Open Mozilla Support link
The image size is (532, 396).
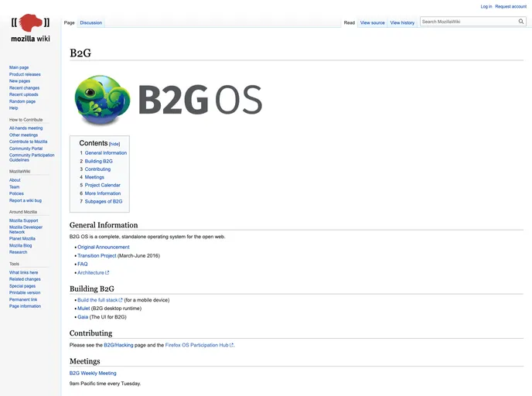click(x=23, y=220)
